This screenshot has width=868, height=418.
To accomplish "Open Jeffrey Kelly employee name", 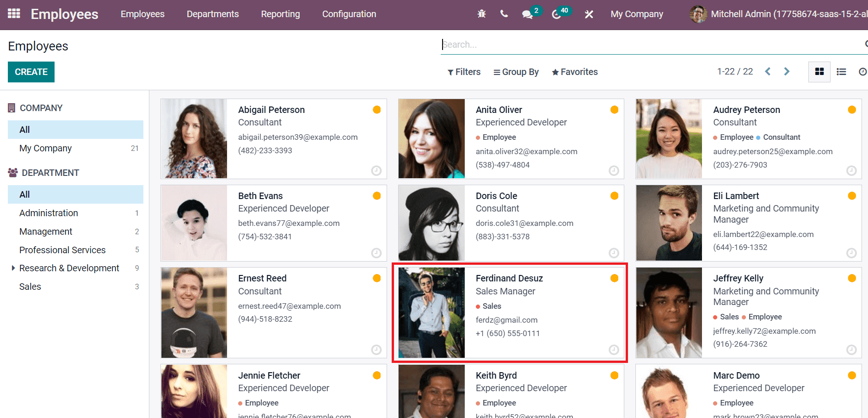I will pyautogui.click(x=738, y=278).
